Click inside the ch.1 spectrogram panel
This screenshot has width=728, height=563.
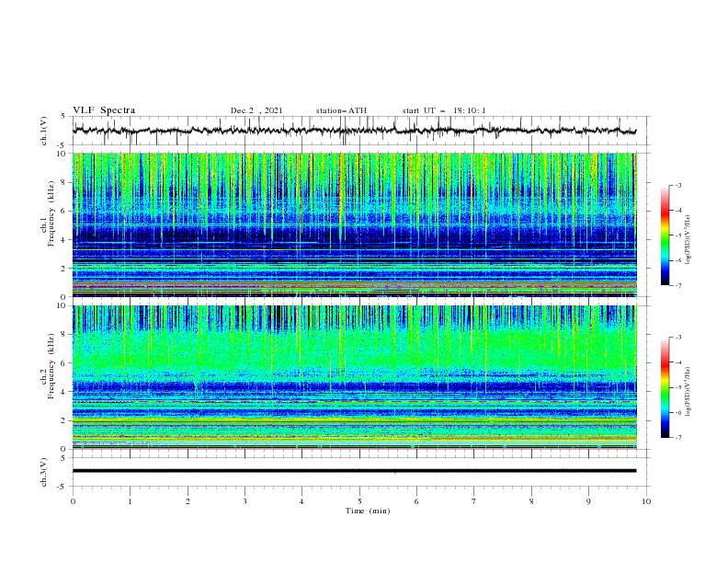pos(354,224)
